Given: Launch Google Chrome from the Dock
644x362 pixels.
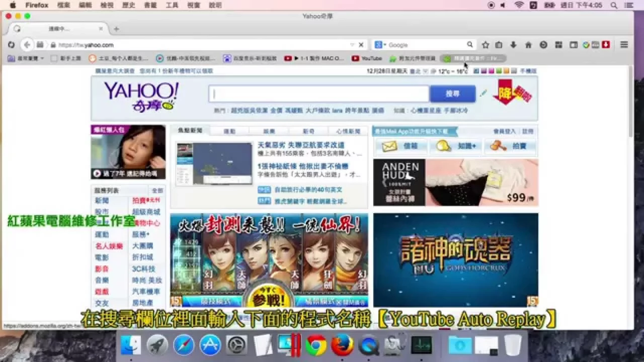Looking at the screenshot, I should click(x=316, y=345).
